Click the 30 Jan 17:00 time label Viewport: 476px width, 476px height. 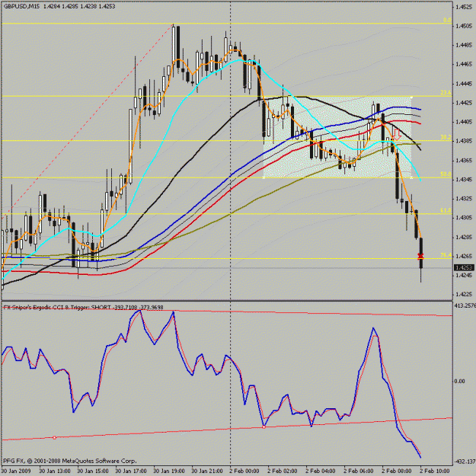pyautogui.click(x=130, y=471)
